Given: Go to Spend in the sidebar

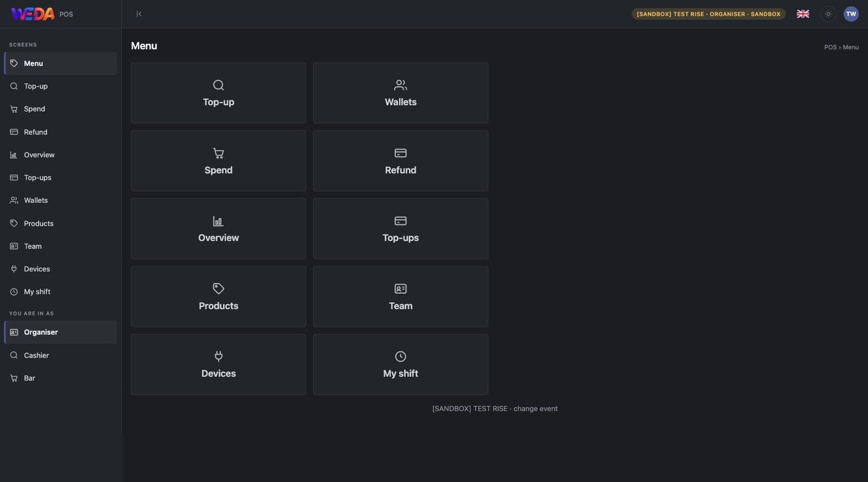Looking at the screenshot, I should point(61,109).
